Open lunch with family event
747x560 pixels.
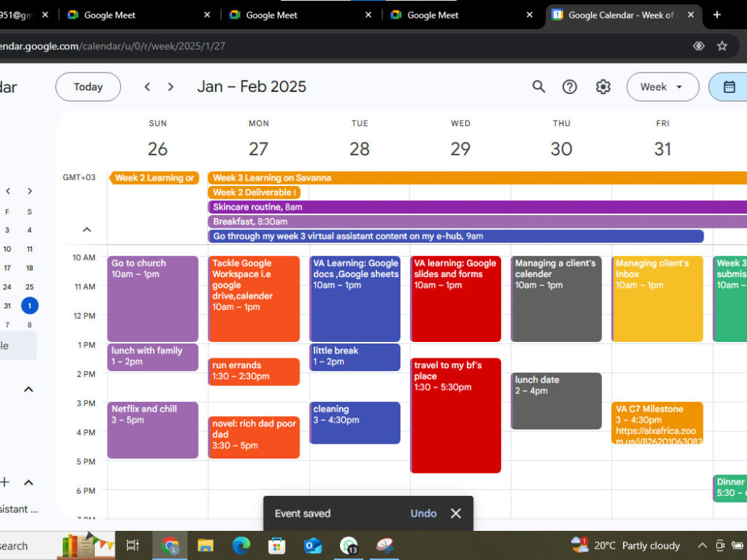[152, 357]
